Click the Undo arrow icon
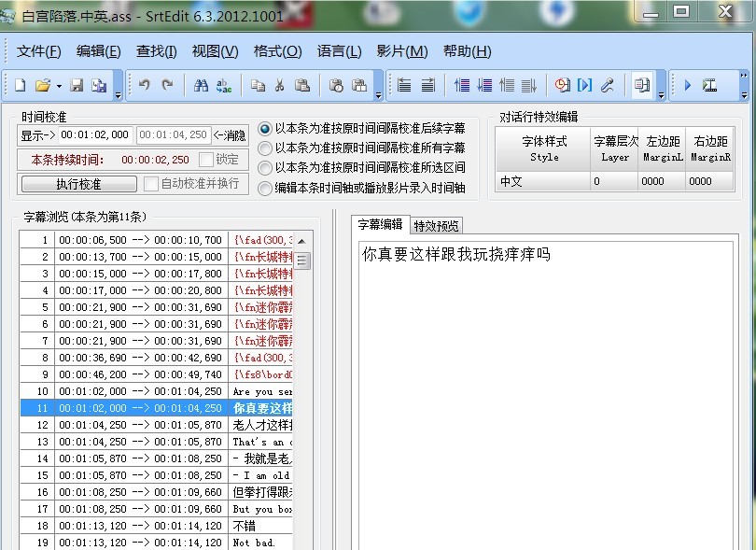 [145, 86]
